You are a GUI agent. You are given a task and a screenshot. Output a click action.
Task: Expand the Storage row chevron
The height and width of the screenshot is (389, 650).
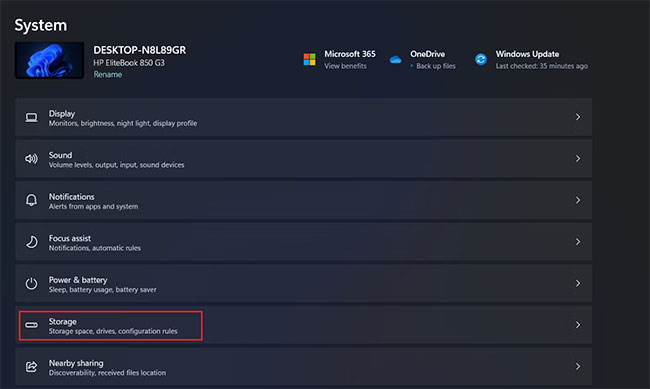[578, 325]
